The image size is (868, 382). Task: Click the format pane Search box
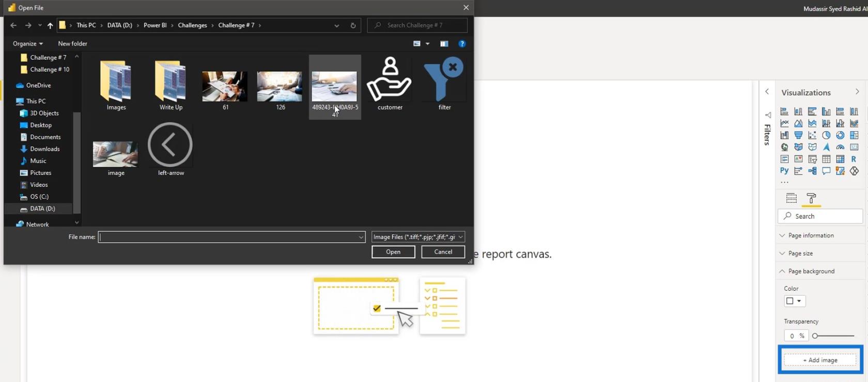click(820, 216)
